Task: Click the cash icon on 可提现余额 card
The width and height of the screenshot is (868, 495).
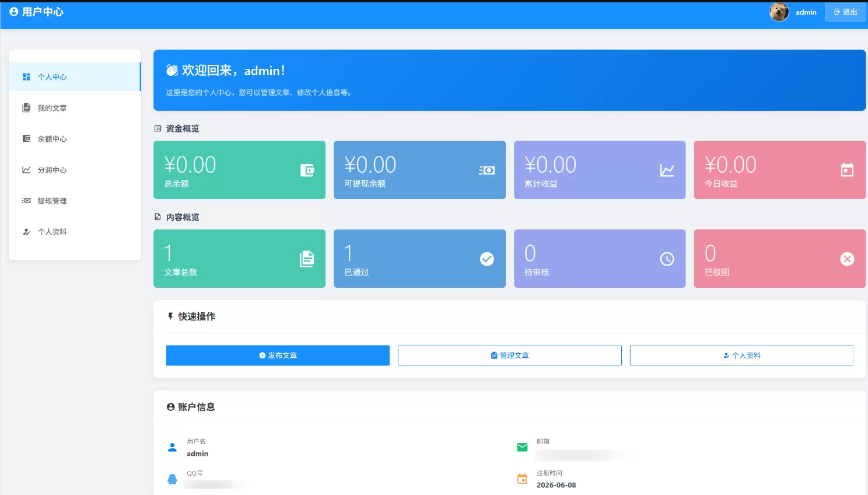Action: (x=487, y=170)
